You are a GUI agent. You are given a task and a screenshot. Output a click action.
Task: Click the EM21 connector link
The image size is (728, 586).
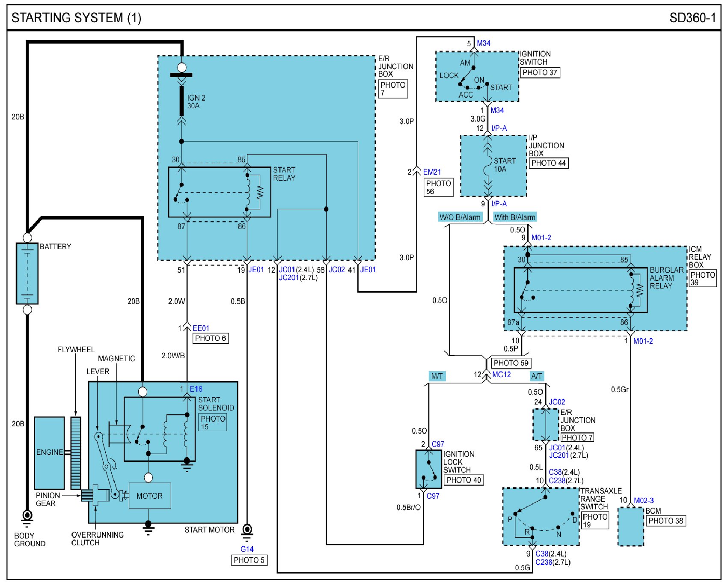[x=432, y=172]
